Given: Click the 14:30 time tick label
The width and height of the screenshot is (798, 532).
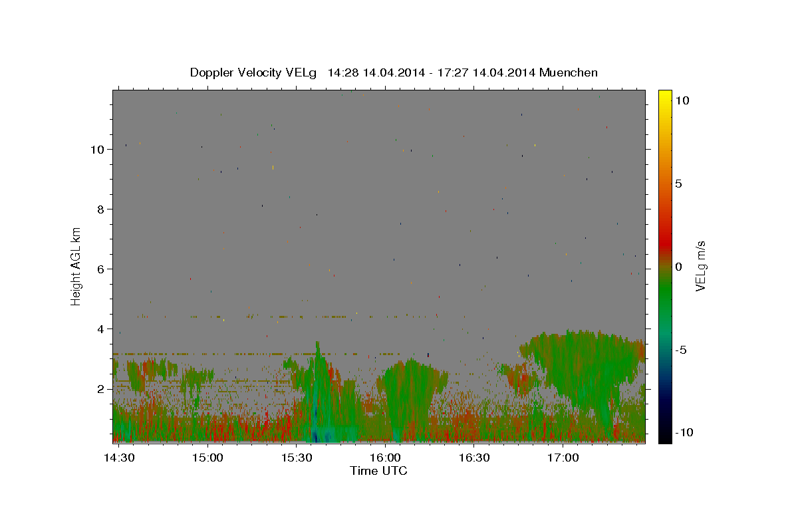Looking at the screenshot, I should tap(120, 458).
